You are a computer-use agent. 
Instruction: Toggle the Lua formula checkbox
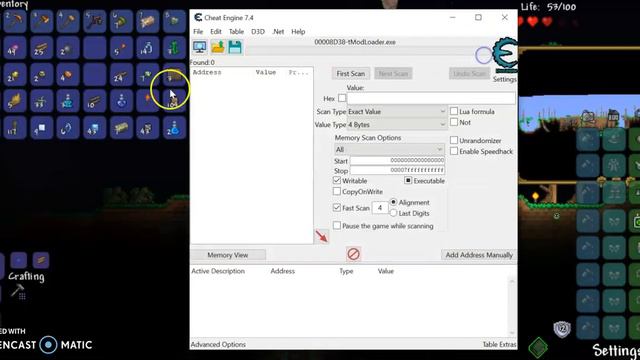pyautogui.click(x=454, y=111)
